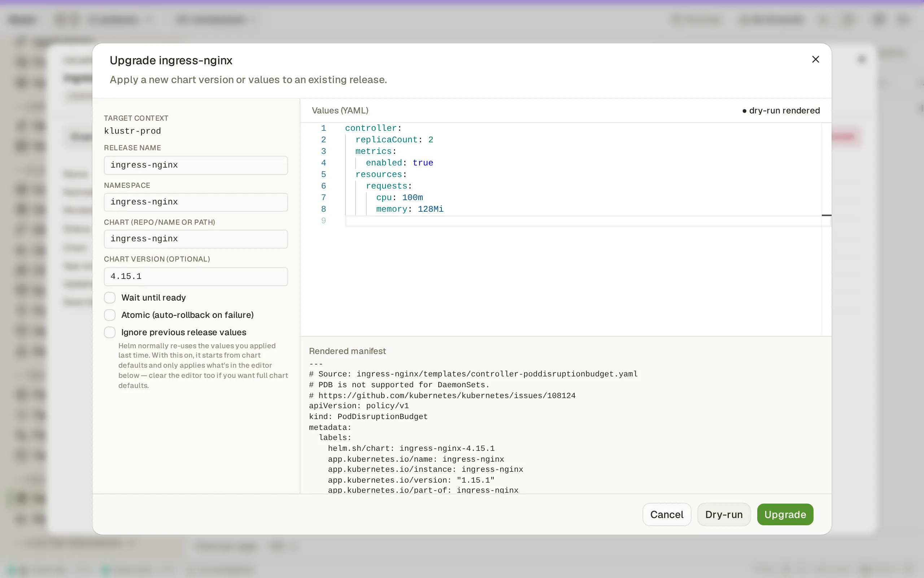
Task: Click the app.kubernetes.io/version "1.15.1" line
Action: (x=411, y=480)
